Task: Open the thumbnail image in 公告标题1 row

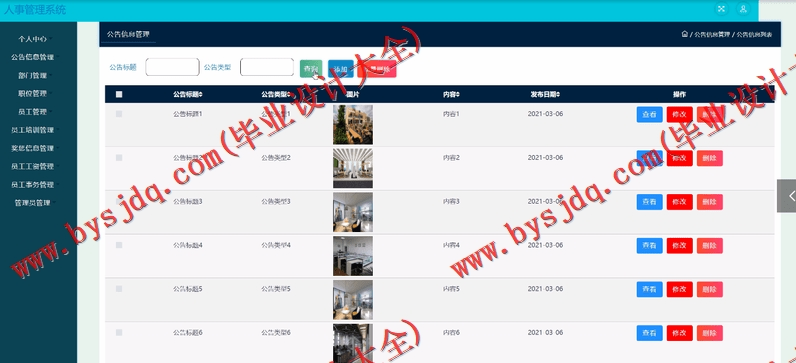Action: pyautogui.click(x=353, y=125)
